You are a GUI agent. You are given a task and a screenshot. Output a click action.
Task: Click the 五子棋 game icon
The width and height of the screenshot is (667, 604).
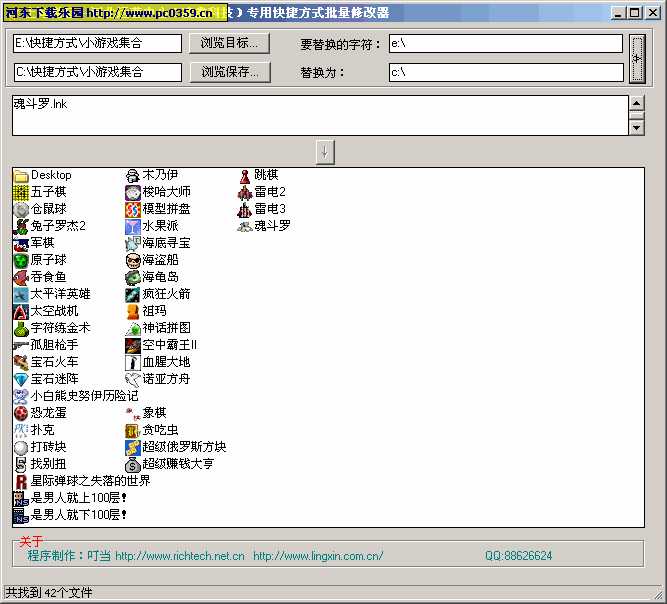pos(21,192)
